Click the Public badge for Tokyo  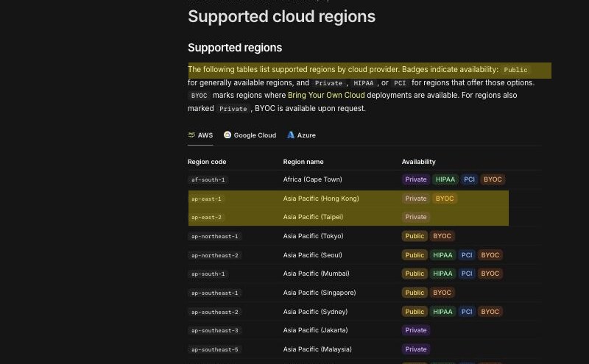coord(415,236)
